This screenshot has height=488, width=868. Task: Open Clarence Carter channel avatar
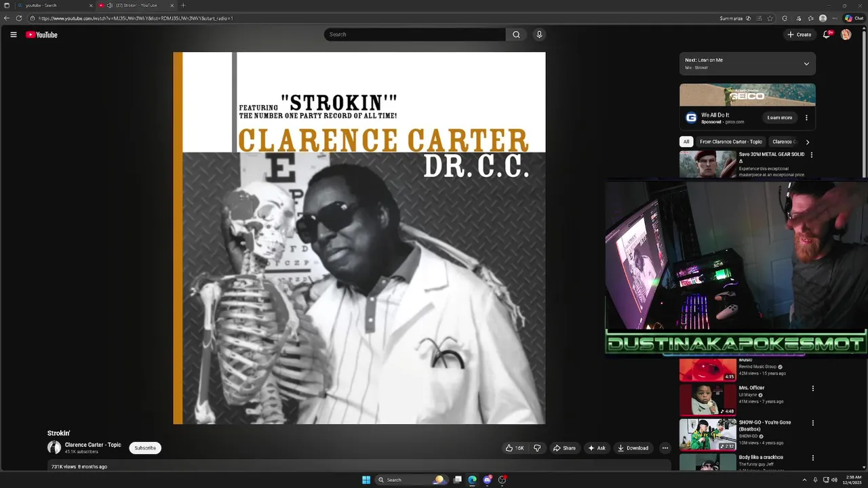(x=54, y=447)
